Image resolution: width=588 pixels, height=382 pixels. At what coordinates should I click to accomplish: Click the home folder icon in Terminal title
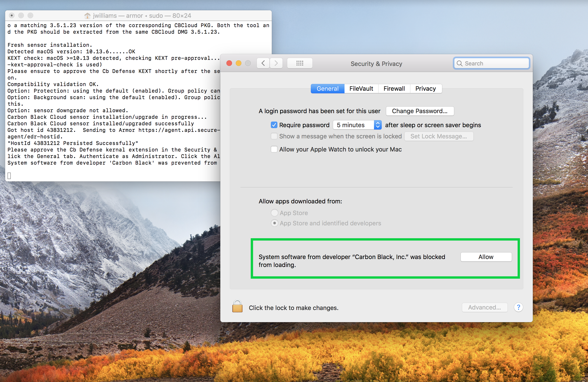[87, 16]
